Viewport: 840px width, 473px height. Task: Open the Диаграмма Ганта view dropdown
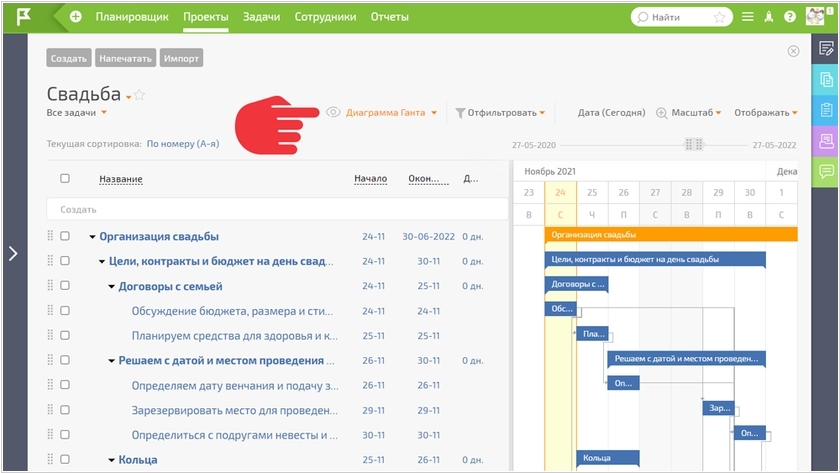pos(391,113)
